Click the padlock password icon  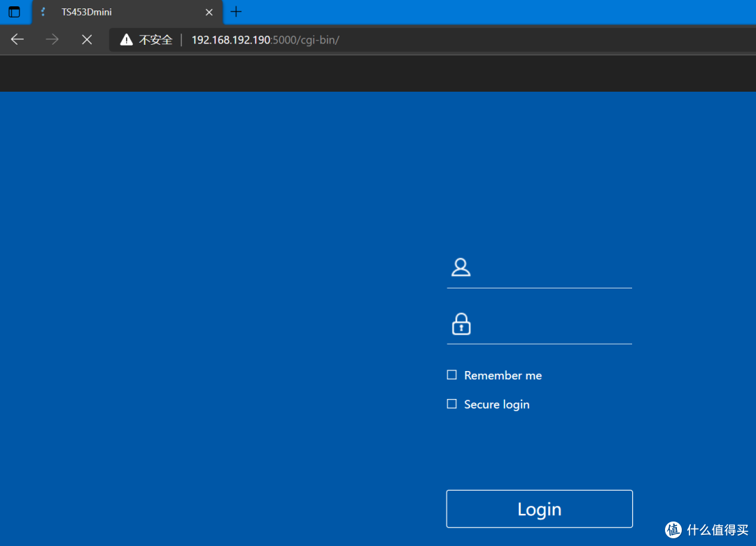(461, 324)
